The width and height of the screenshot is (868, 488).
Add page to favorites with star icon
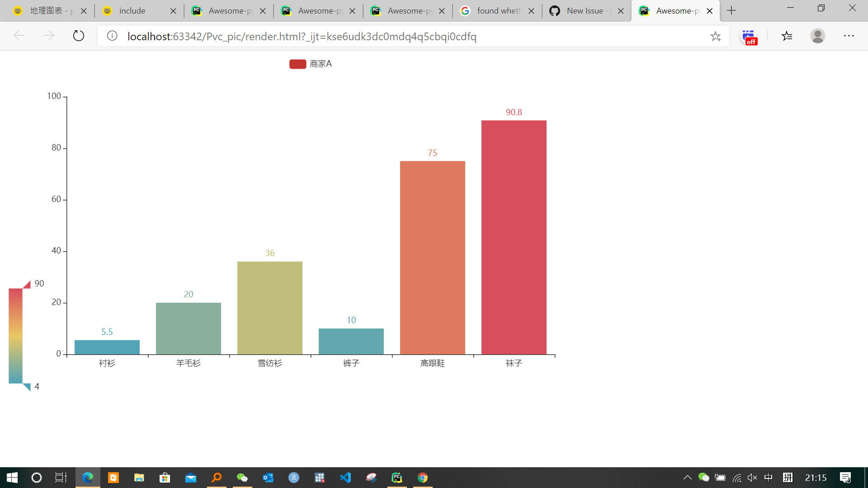tap(715, 36)
